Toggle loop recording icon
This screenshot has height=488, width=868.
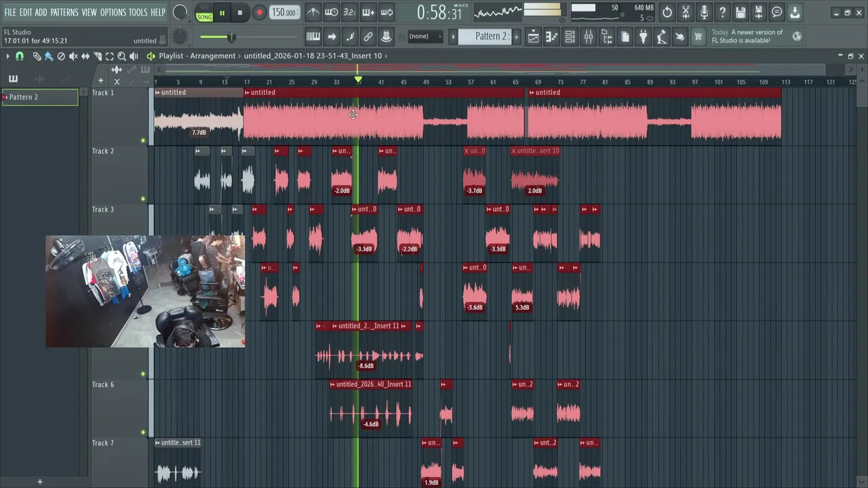(387, 12)
